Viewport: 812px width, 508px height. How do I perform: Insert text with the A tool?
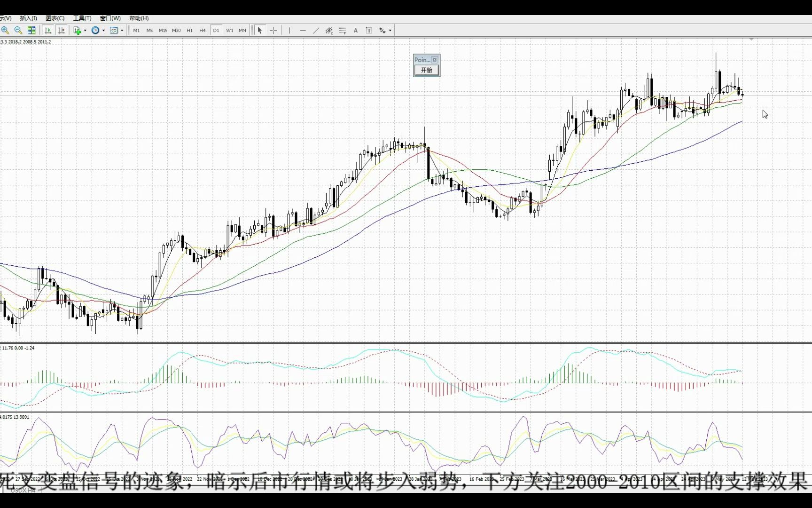click(356, 30)
